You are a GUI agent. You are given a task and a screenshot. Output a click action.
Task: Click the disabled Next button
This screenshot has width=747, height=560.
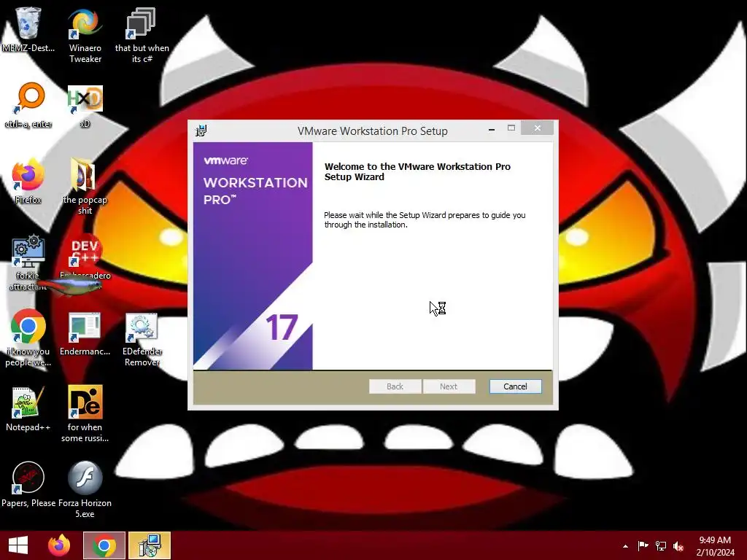[449, 386]
